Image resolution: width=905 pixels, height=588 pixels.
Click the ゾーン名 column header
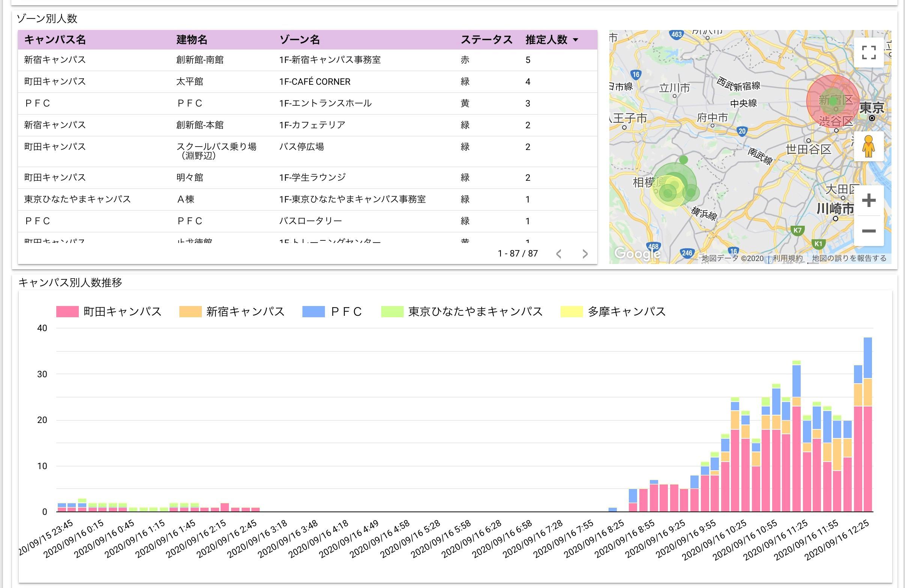coord(300,40)
